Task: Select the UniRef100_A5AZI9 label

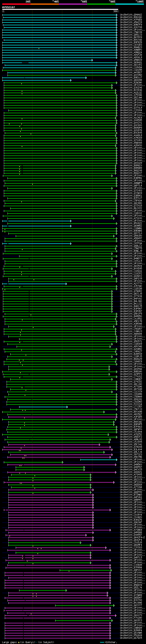Action: (131, 22)
